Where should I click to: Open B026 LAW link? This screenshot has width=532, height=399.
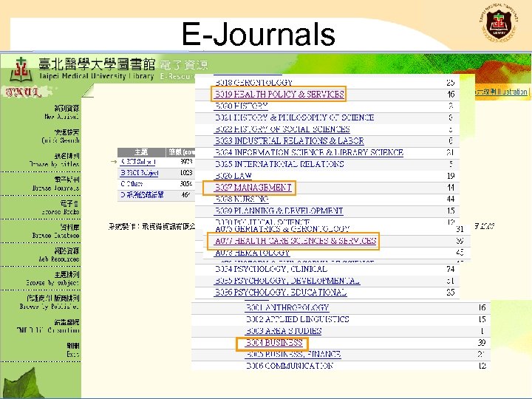click(x=233, y=176)
